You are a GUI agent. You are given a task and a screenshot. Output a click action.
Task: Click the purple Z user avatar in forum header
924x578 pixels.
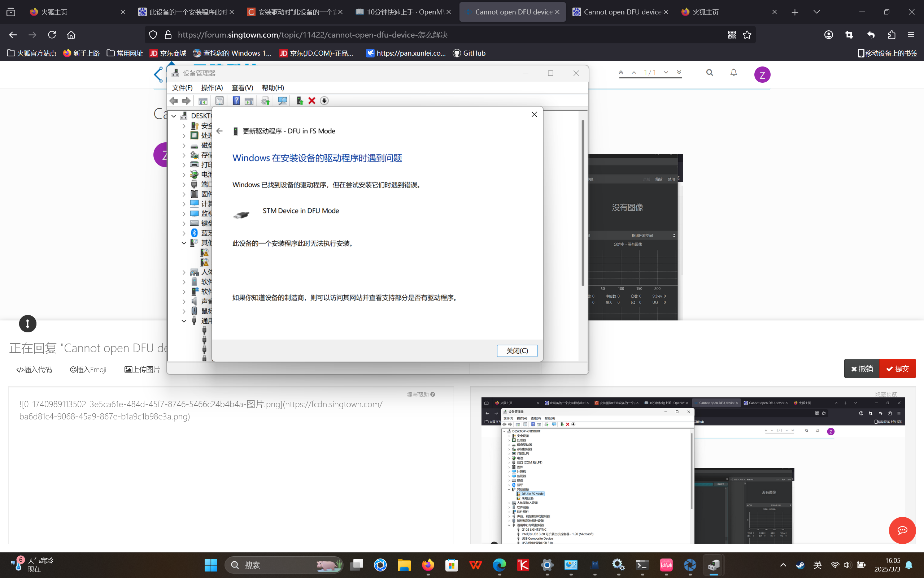(x=762, y=74)
